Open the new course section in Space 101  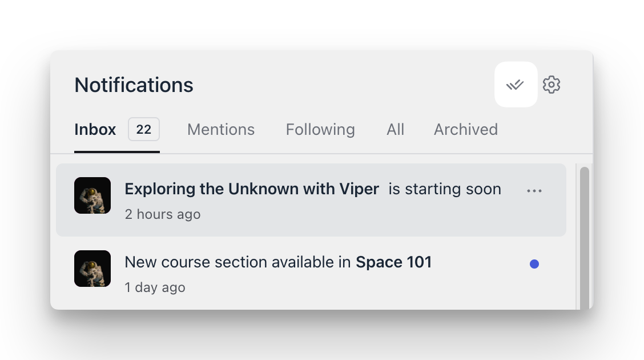[278, 262]
